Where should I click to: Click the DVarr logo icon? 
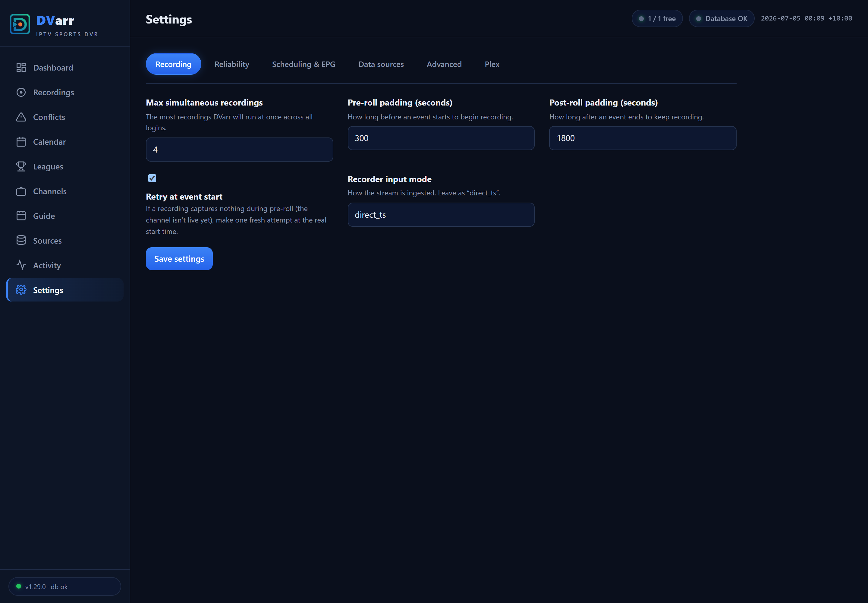[20, 24]
